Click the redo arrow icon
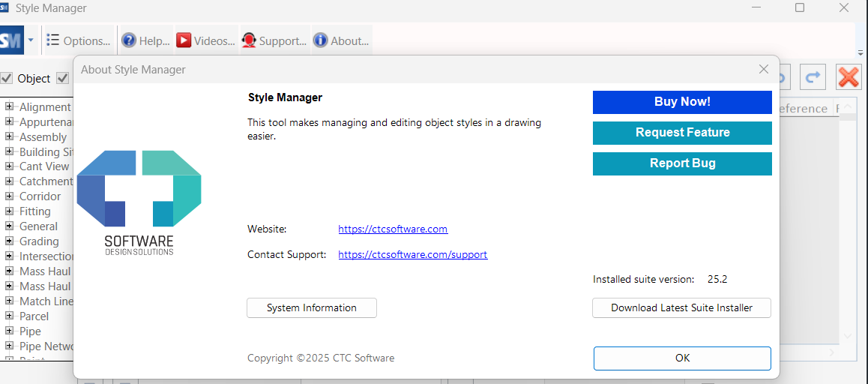 pyautogui.click(x=813, y=77)
